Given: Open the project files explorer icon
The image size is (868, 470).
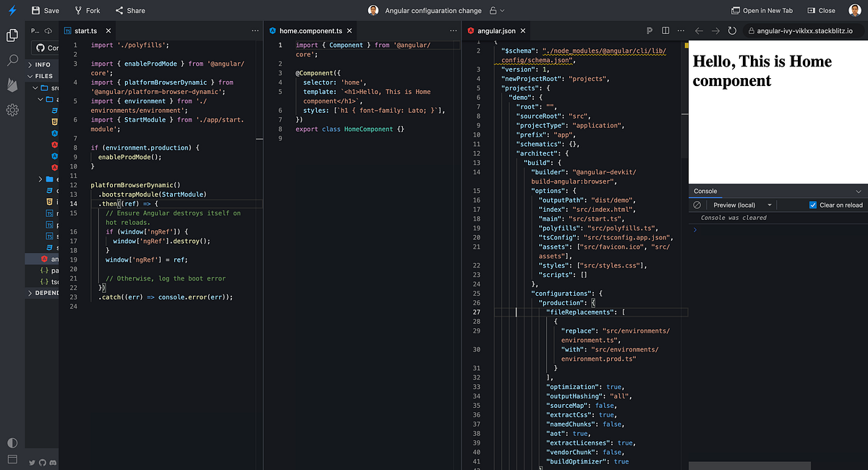Looking at the screenshot, I should [x=12, y=34].
